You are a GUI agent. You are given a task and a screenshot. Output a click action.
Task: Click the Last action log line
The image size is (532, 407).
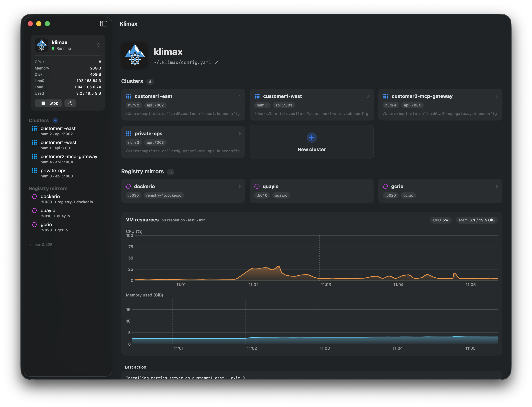pos(185,378)
